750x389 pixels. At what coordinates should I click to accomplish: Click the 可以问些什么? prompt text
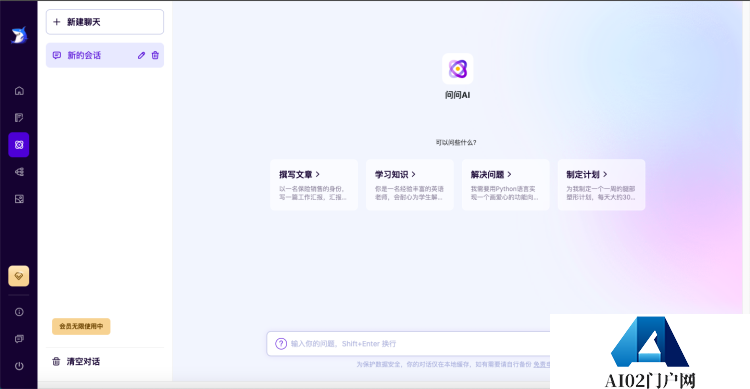click(456, 143)
